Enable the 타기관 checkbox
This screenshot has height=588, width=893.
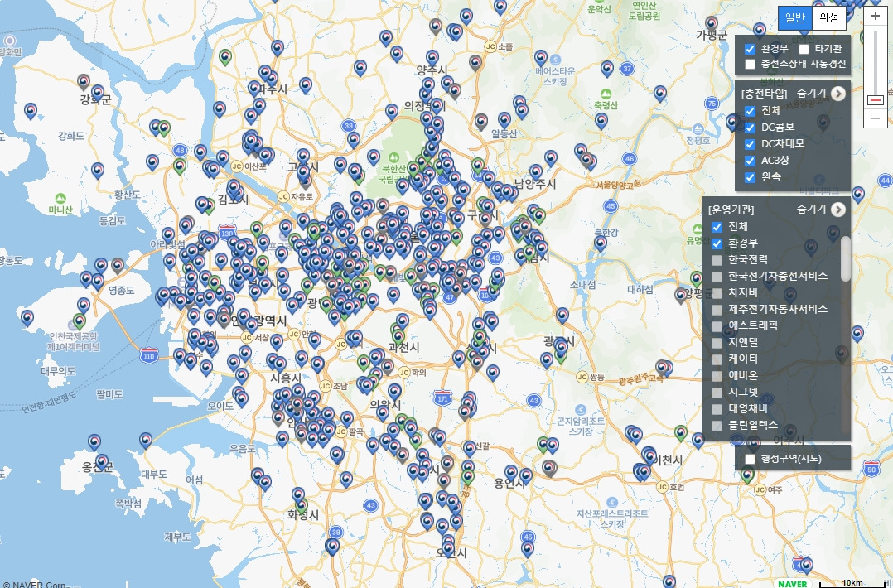804,49
